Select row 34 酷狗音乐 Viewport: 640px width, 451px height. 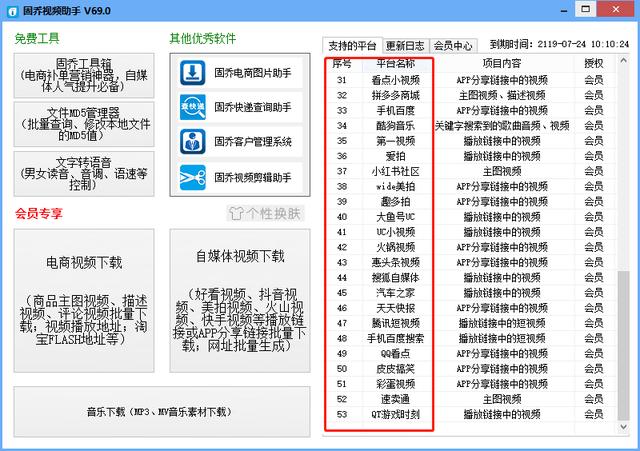click(471, 126)
